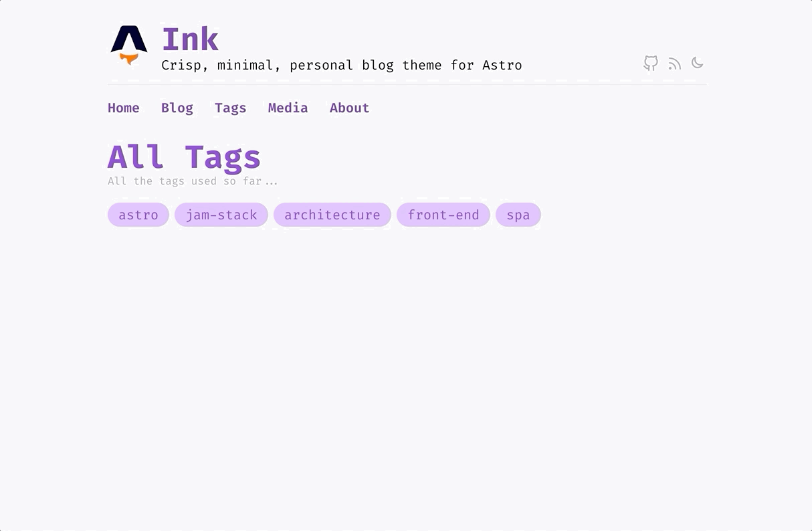Select the Tags navigation item
The height and width of the screenshot is (531, 812).
(231, 108)
